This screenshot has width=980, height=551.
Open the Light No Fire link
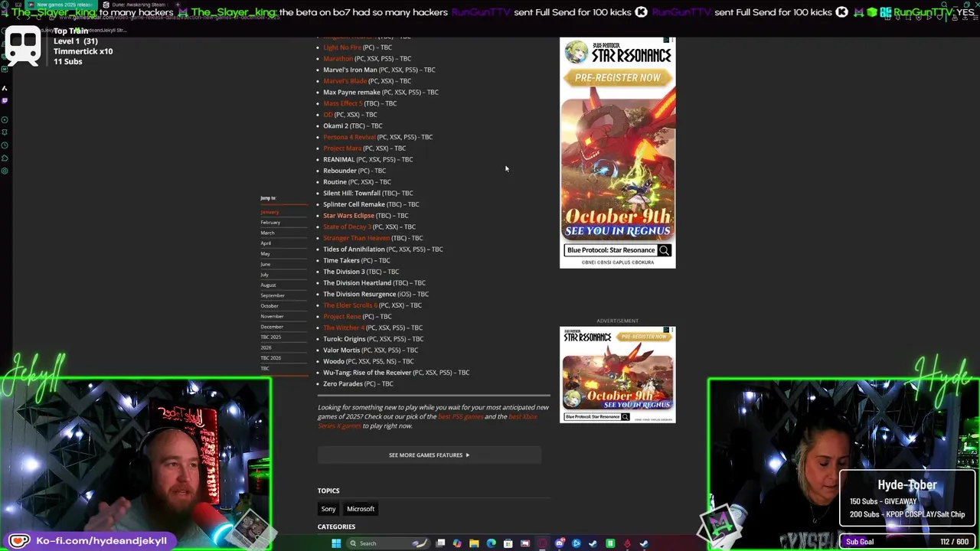click(x=342, y=47)
